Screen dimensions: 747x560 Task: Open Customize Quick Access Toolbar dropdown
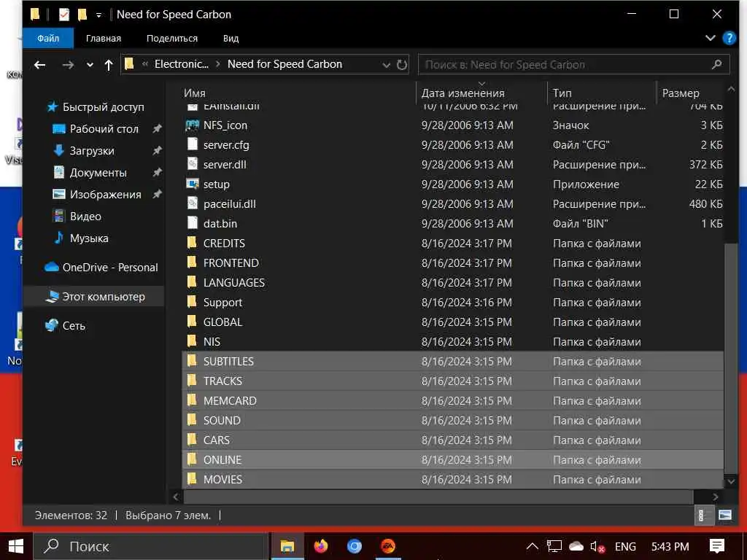pos(98,15)
